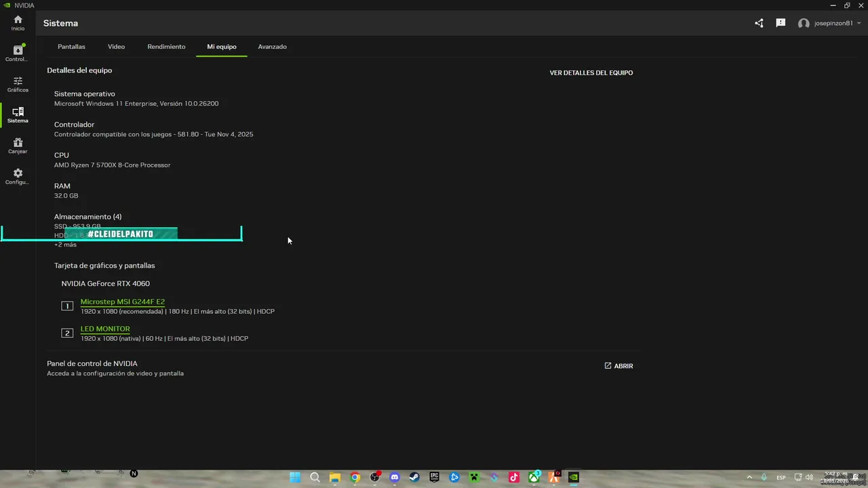Click the '32.0 GB' RAM value
Screen dimensions: 868x488
click(66, 196)
